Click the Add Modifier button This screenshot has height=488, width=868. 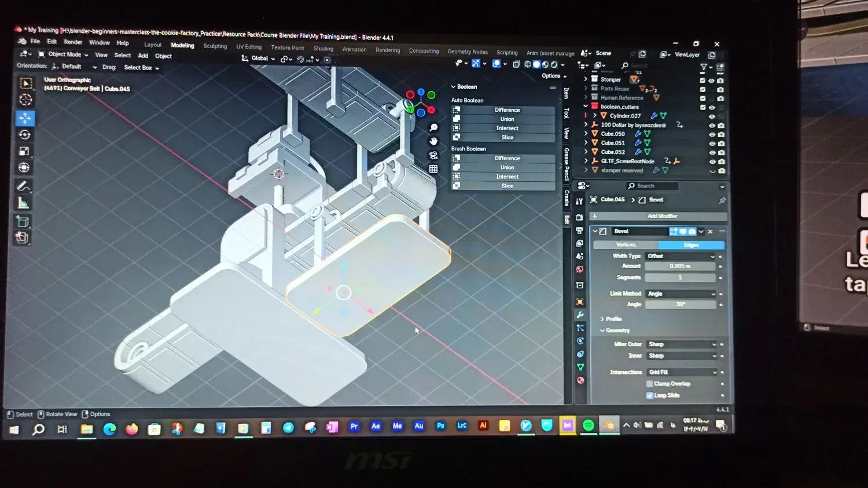[661, 216]
